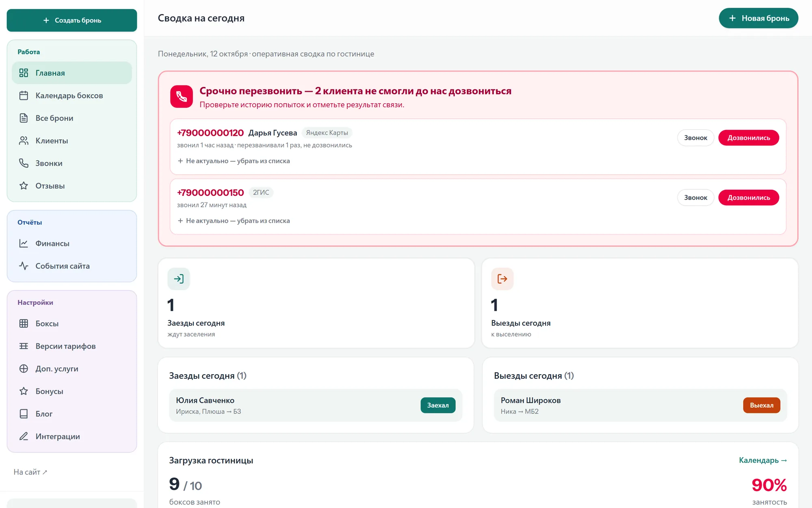
Task: Click the activity icon beside События сайта
Action: coord(24,266)
